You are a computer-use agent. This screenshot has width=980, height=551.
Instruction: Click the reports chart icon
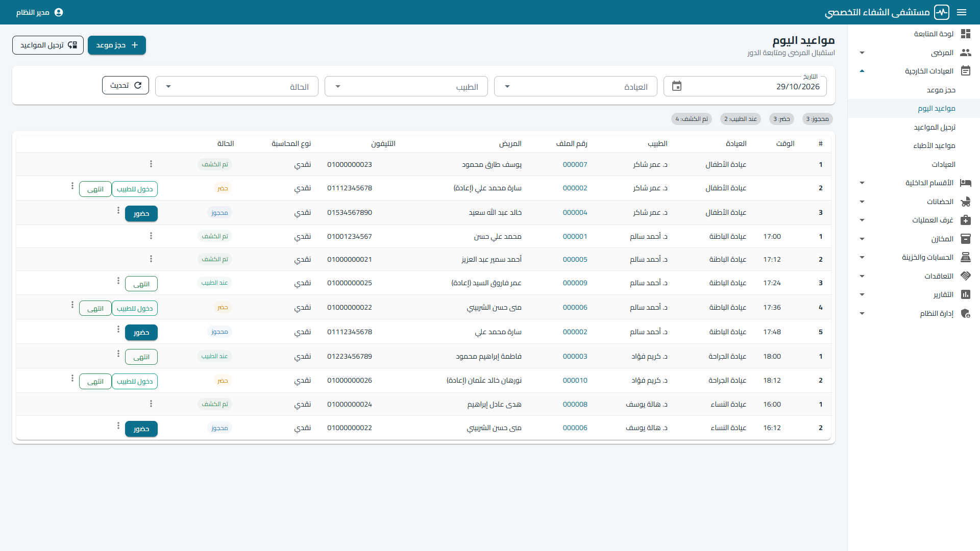pyautogui.click(x=966, y=294)
